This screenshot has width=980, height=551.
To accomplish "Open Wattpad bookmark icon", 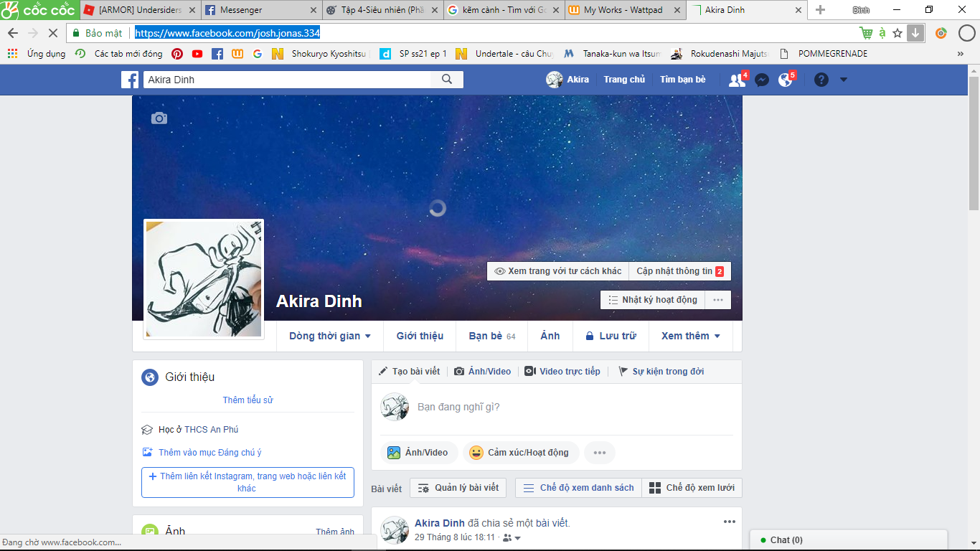I will click(237, 54).
